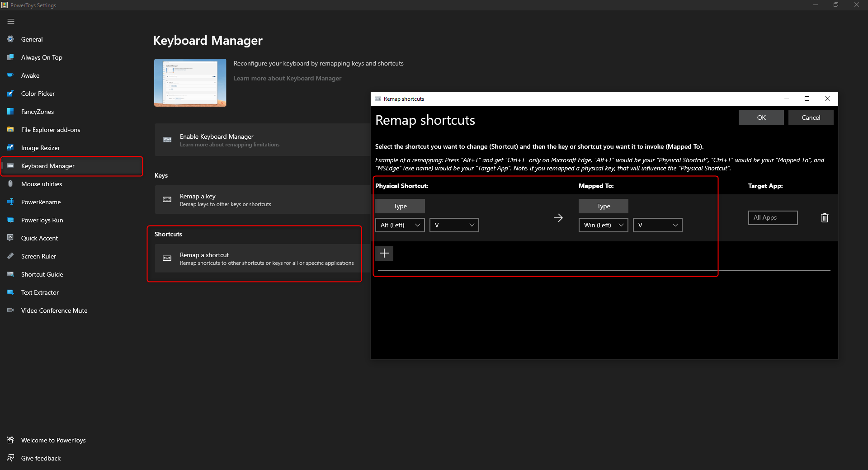868x470 pixels.
Task: Click the Welcome to PowerToys entry
Action: tap(71, 440)
